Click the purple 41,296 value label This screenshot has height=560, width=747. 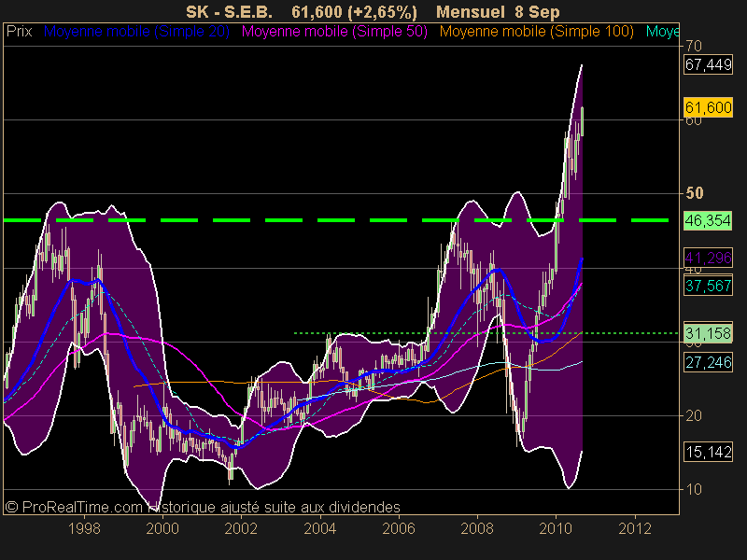(708, 259)
